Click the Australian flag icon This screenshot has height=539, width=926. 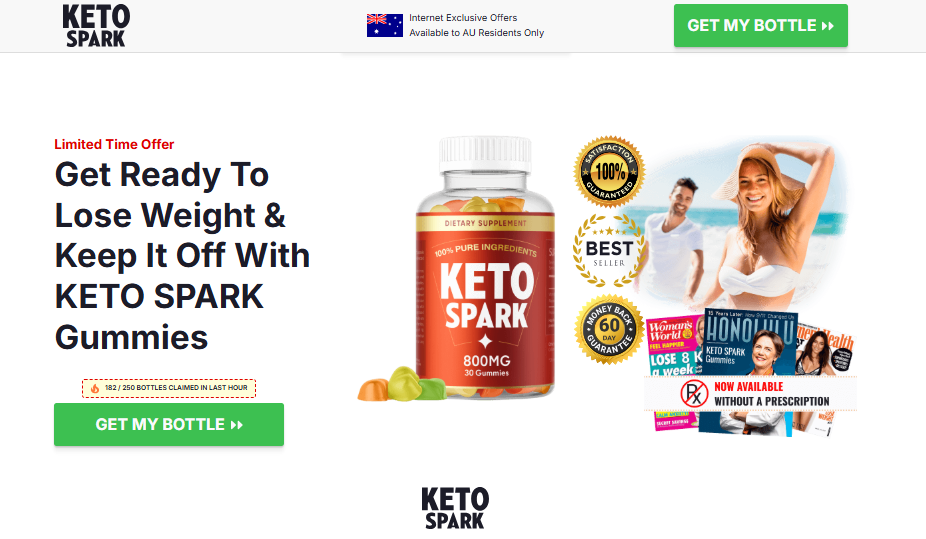tap(384, 25)
